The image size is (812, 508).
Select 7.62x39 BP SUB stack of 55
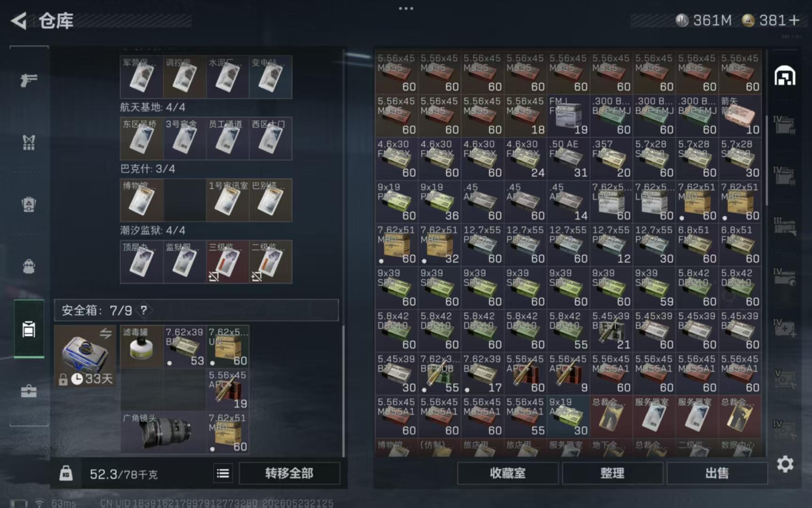click(439, 373)
